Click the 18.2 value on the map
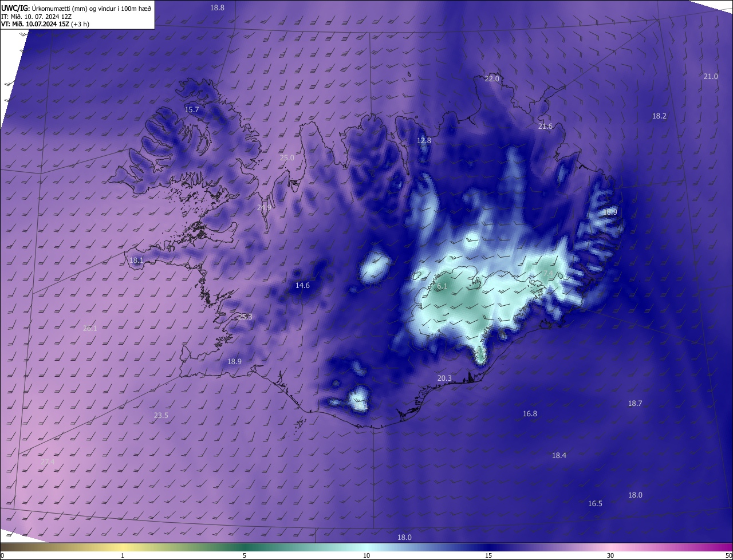Viewport: 733px width, 560px height. point(659,116)
